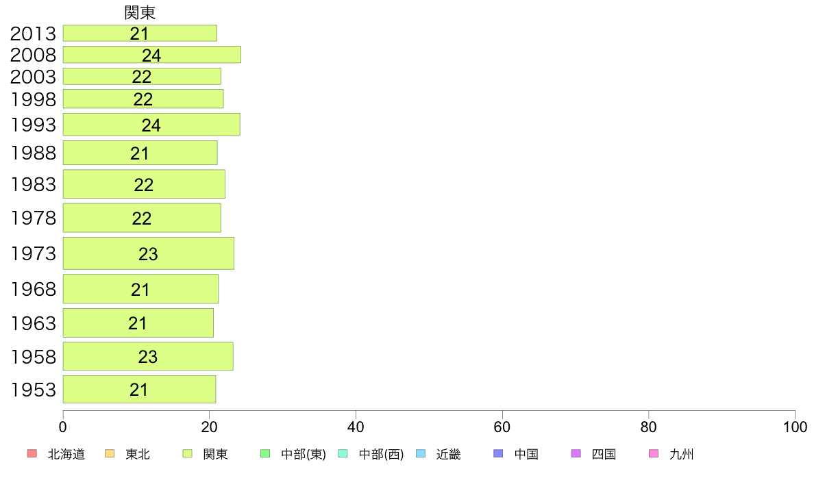
Task: Click the 中国 blue legend swatch
Action: pos(498,453)
